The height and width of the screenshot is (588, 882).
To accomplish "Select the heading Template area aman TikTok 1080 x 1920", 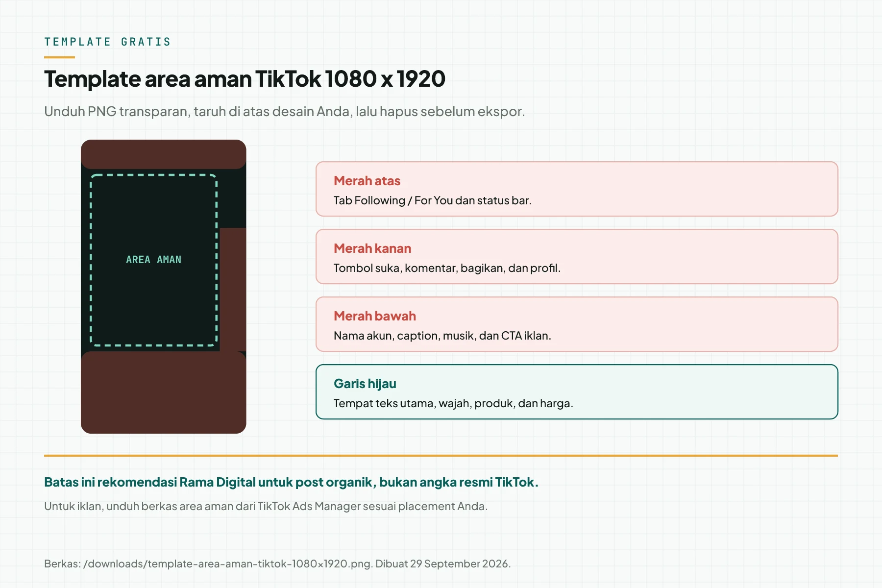I will (245, 79).
